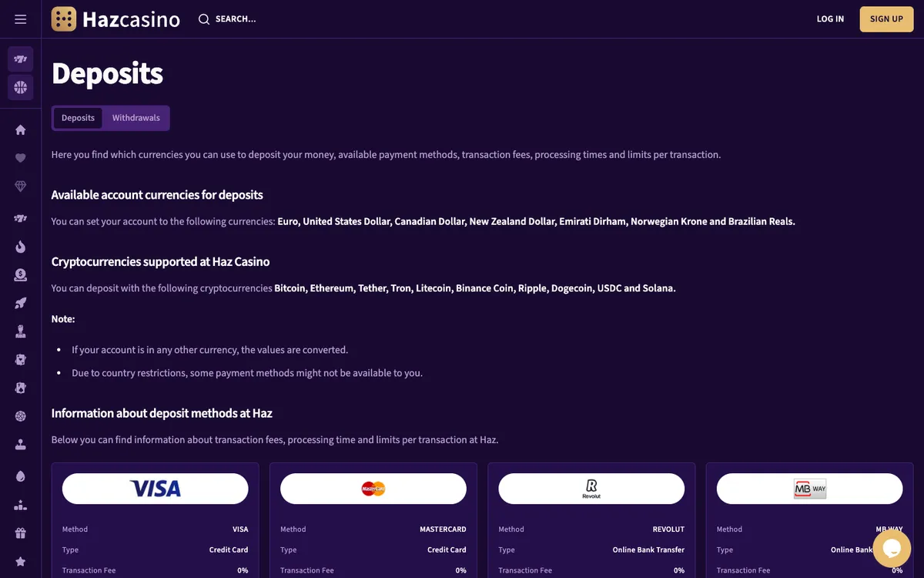Viewport: 924px width, 578px height.
Task: Open the basketball sports tile
Action: pos(21,88)
